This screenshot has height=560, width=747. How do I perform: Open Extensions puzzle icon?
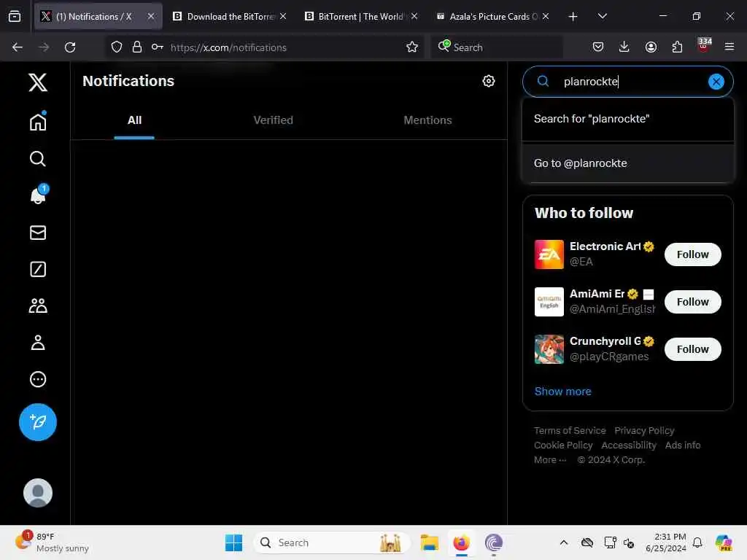tap(677, 47)
